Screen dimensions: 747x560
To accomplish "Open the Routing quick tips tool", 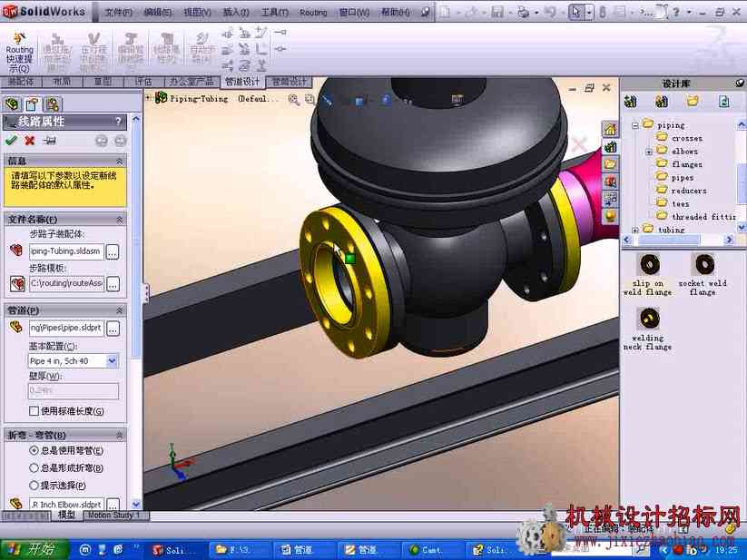I will 20,53.
